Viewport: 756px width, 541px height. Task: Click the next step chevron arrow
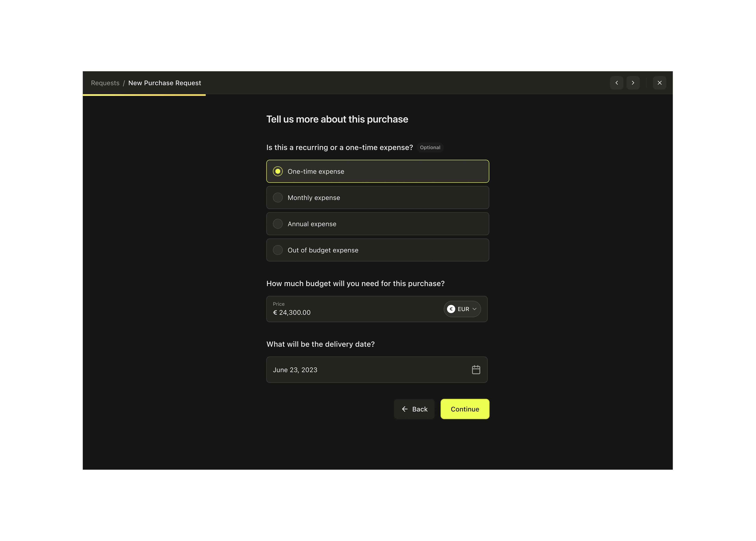[x=633, y=83]
